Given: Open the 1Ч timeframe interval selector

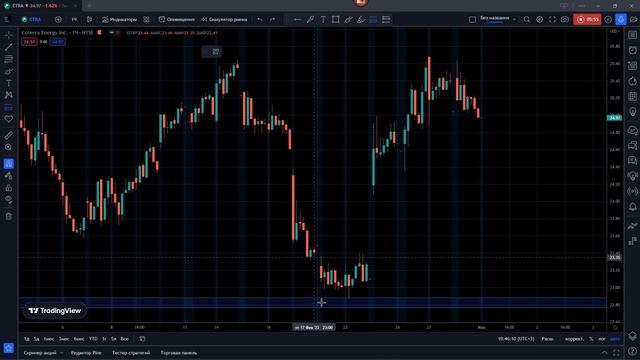Looking at the screenshot, I should tap(74, 19).
